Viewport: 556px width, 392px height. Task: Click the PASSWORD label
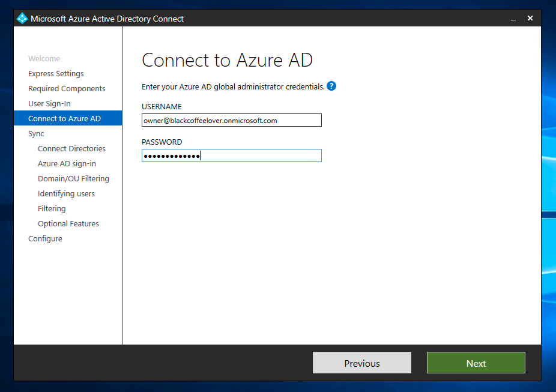(162, 142)
